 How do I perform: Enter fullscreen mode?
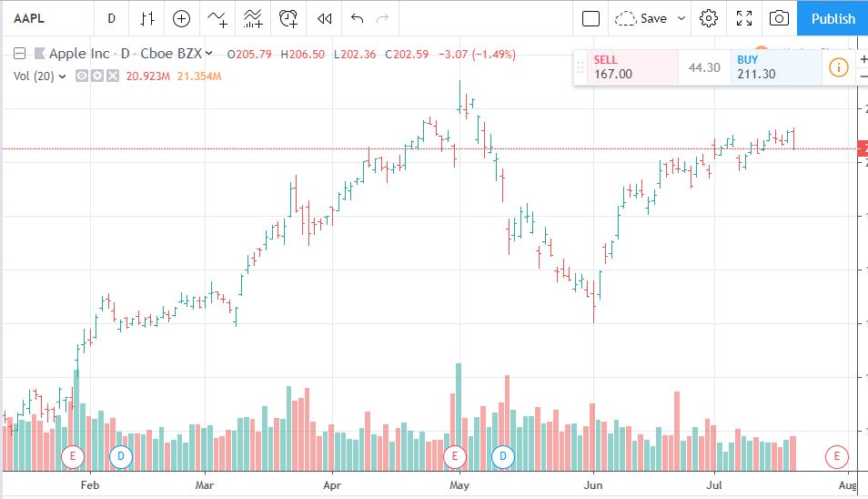(744, 18)
